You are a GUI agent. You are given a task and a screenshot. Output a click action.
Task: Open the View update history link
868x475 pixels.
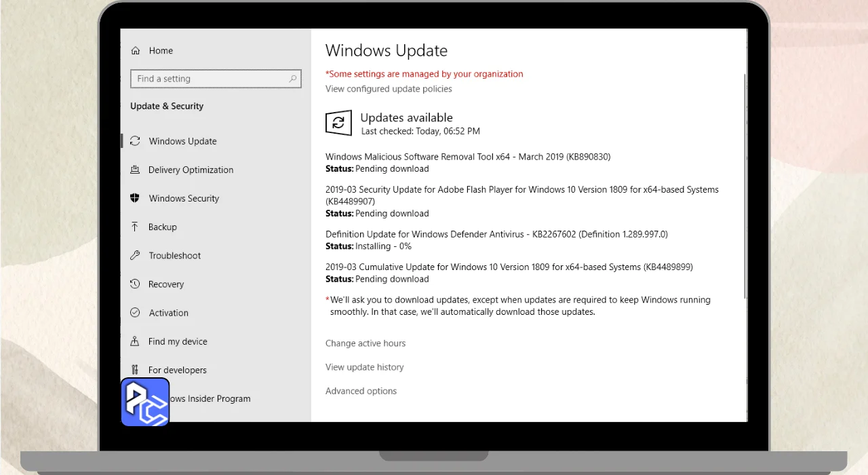(x=365, y=367)
